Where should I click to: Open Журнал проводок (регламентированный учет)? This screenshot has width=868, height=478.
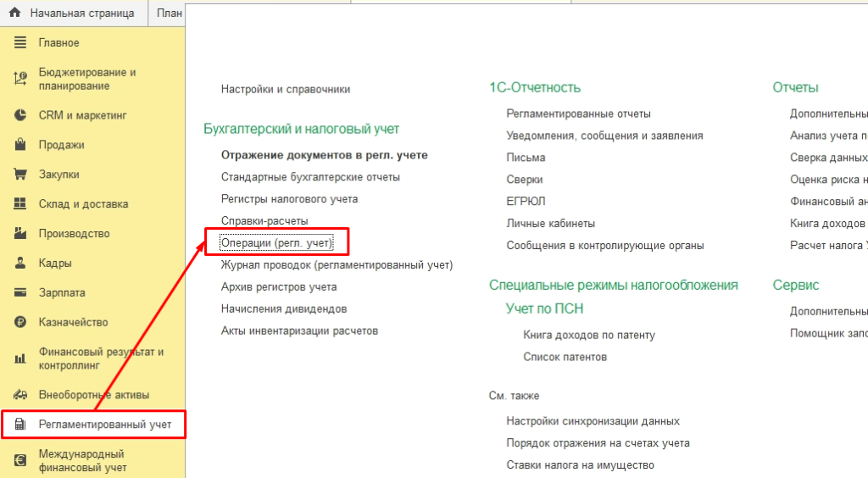(x=337, y=265)
